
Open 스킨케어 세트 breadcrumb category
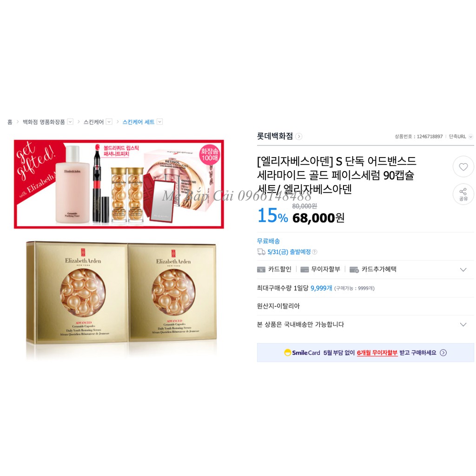coord(139,122)
